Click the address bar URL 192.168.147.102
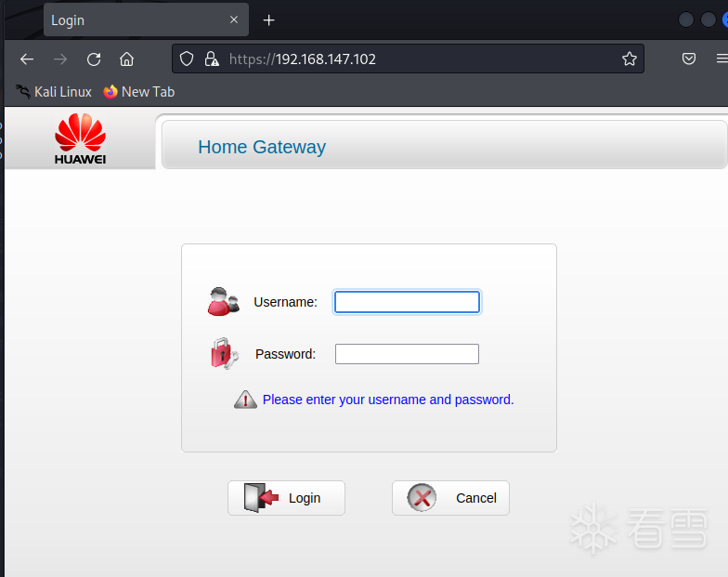 303,59
